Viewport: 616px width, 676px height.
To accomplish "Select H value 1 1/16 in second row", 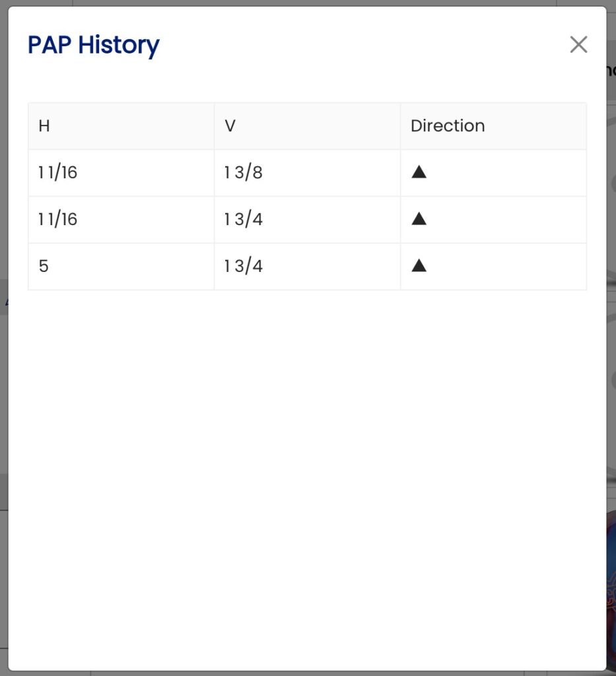I will (58, 220).
